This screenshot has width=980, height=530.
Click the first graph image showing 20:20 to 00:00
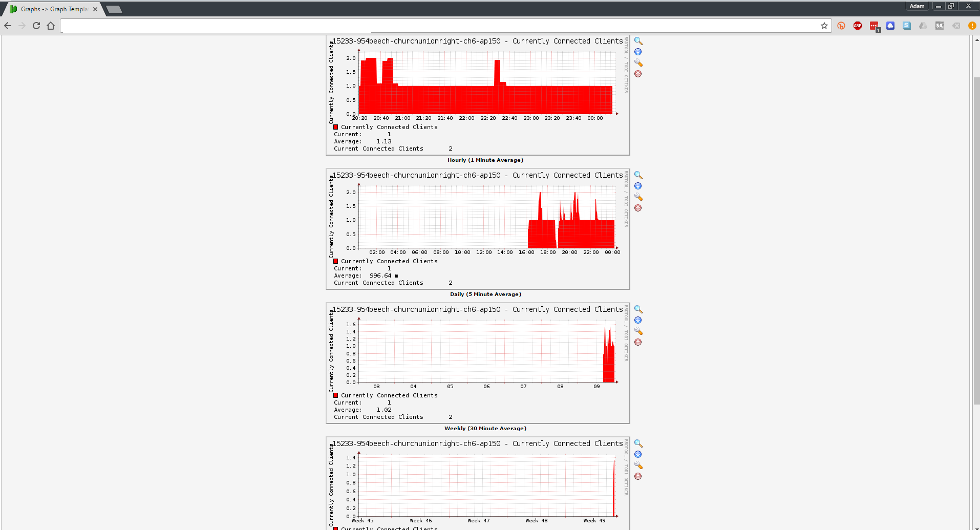[x=478, y=95]
